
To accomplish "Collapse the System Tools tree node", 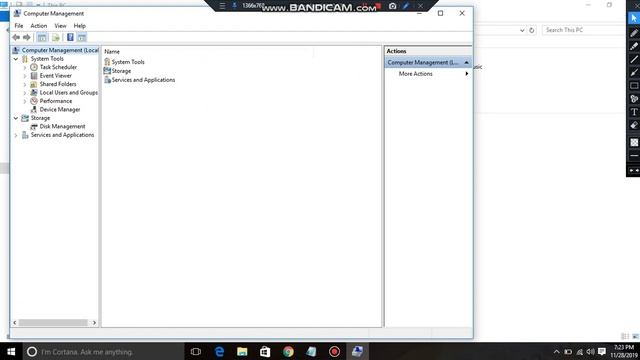I will [16, 59].
